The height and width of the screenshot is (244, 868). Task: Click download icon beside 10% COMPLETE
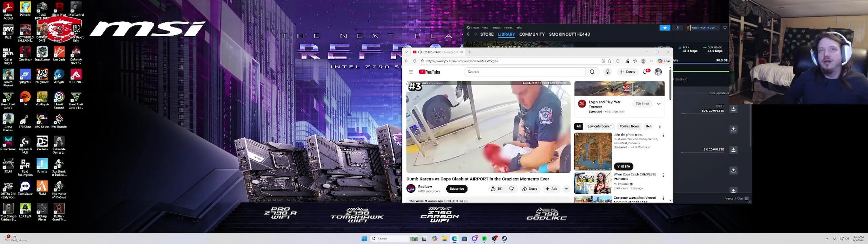pos(733,109)
